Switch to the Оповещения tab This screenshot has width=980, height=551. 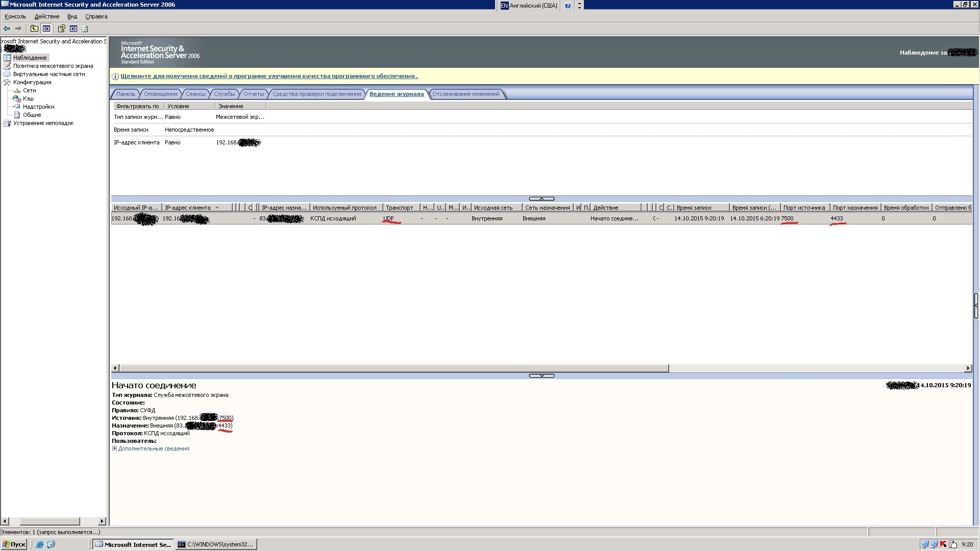(x=160, y=94)
